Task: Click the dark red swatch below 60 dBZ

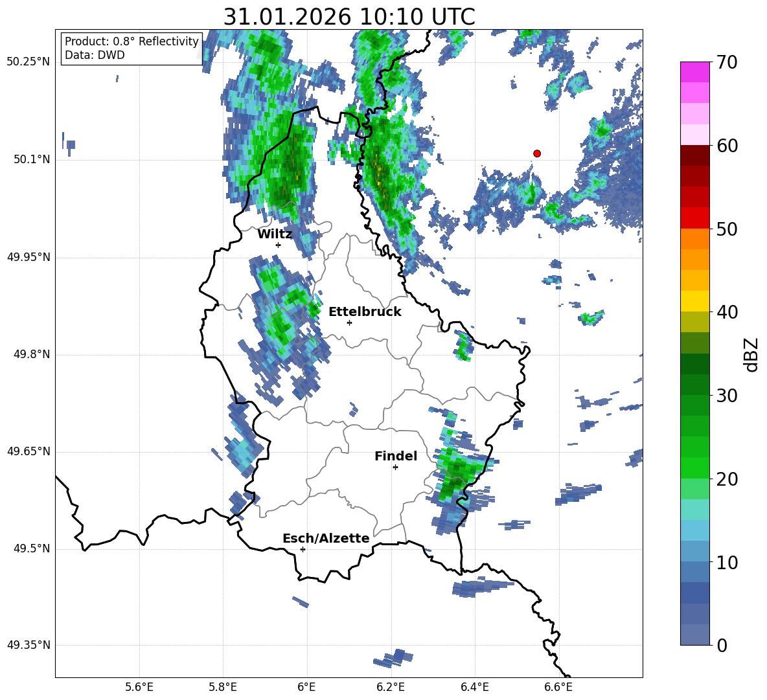Action: [x=694, y=155]
